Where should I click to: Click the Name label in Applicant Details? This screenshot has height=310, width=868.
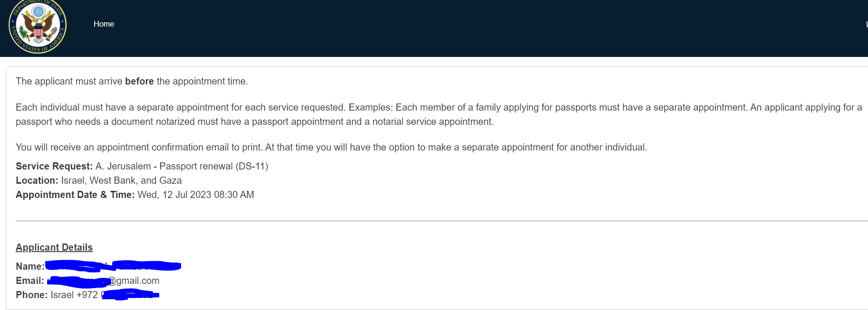[x=29, y=266]
